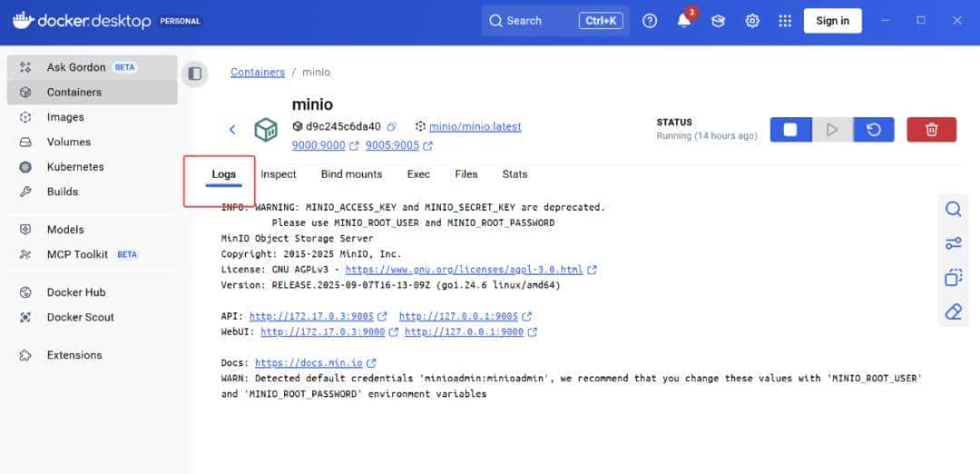Switch to the Exec tab
This screenshot has height=474, width=980.
pos(418,174)
